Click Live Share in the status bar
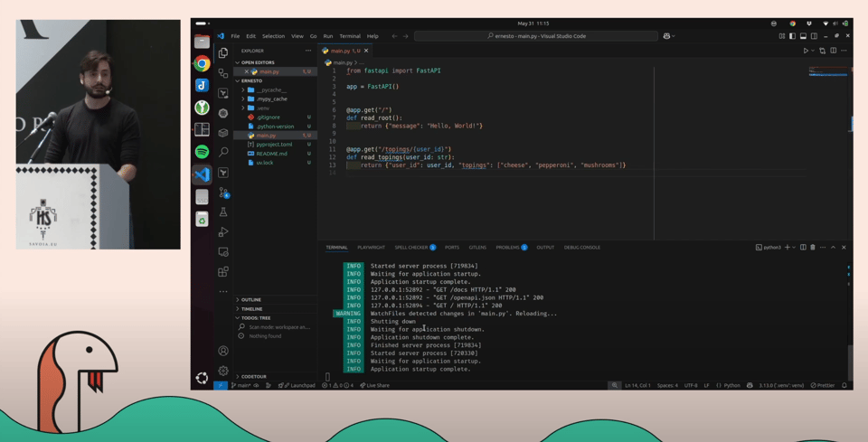Image resolution: width=868 pixels, height=442 pixels. 375,385
